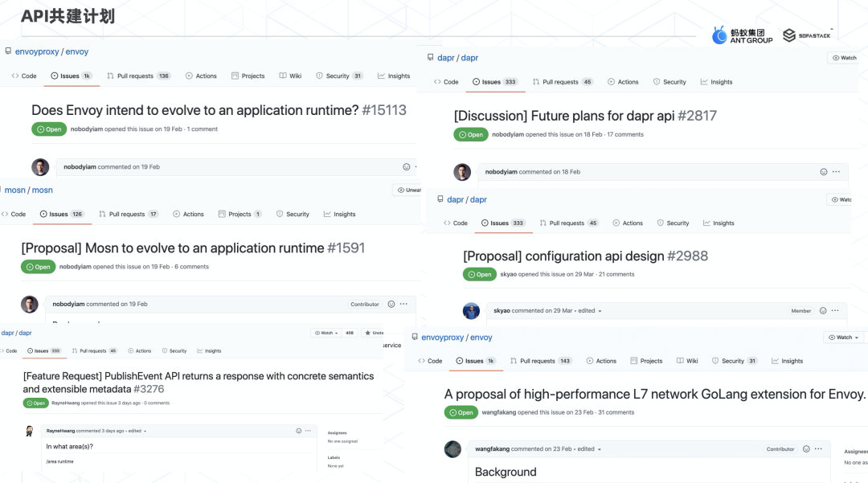
Task: Toggle Unwatch on the mosn repository
Action: (408, 190)
